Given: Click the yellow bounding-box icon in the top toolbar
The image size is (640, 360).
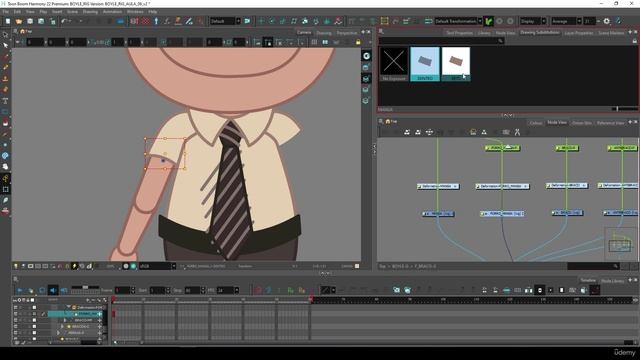Looking at the screenshot, I should point(384,21).
